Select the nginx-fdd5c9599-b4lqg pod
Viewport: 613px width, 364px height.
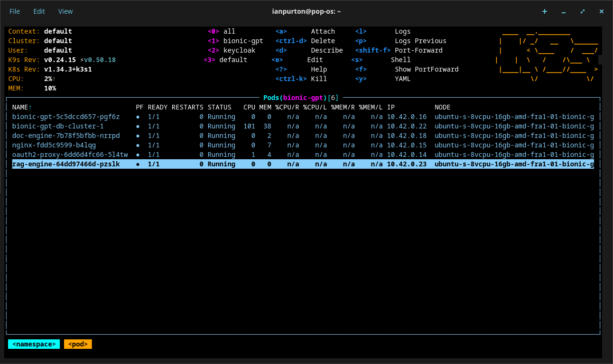tap(54, 145)
